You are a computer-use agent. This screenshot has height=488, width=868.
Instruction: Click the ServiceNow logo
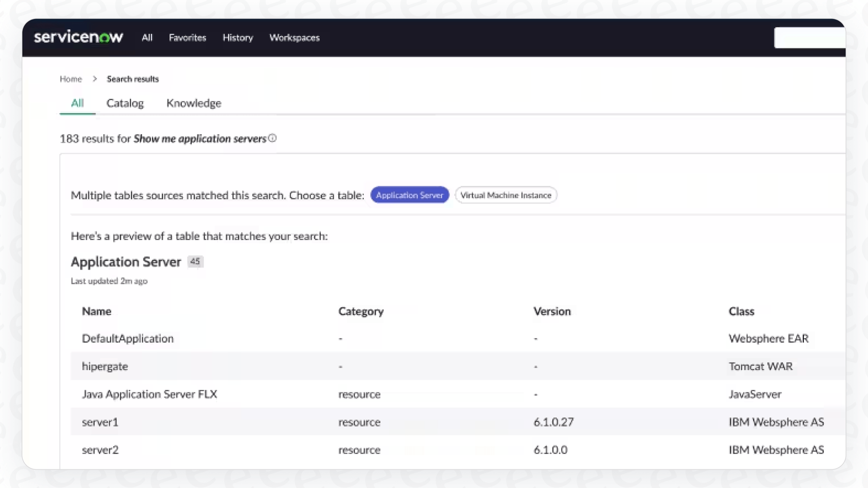click(78, 37)
